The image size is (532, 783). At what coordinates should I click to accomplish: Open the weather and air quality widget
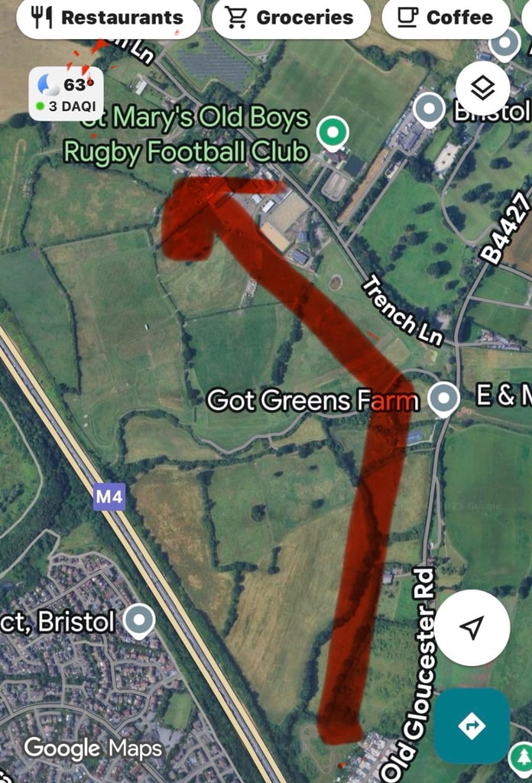66,94
